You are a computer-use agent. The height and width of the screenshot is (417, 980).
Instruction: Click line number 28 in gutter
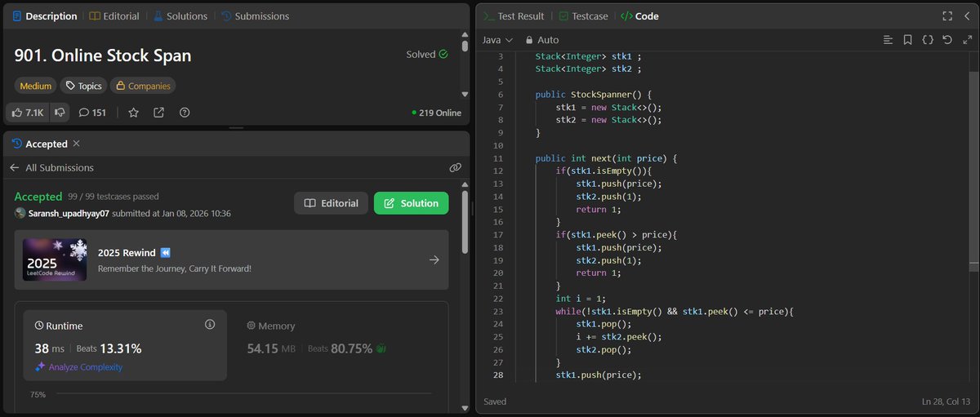pyautogui.click(x=498, y=375)
